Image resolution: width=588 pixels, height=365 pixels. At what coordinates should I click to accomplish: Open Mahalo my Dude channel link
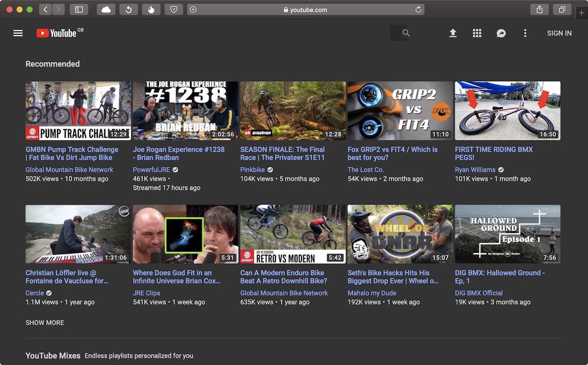[x=372, y=293]
